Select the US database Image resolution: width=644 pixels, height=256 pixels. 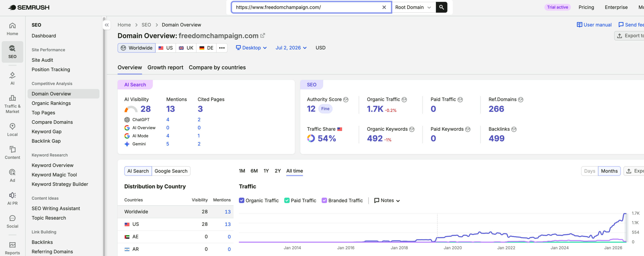pyautogui.click(x=166, y=48)
